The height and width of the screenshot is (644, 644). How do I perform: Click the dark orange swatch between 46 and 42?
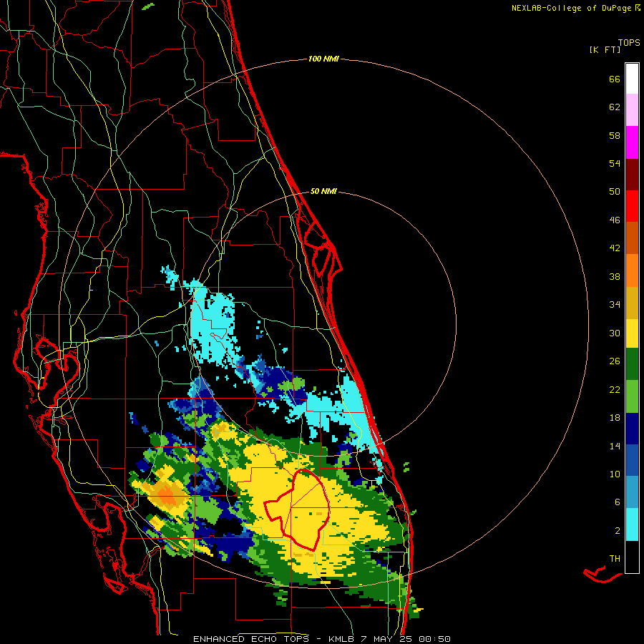(x=632, y=238)
